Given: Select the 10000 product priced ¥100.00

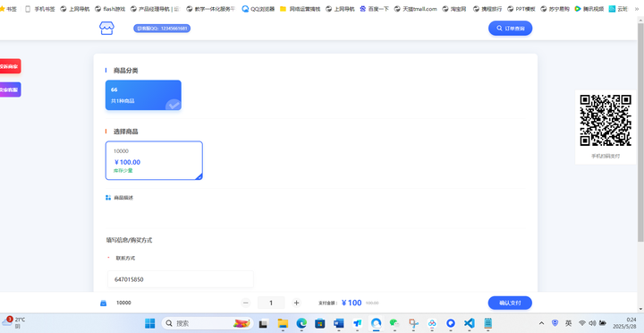Looking at the screenshot, I should pos(154,160).
